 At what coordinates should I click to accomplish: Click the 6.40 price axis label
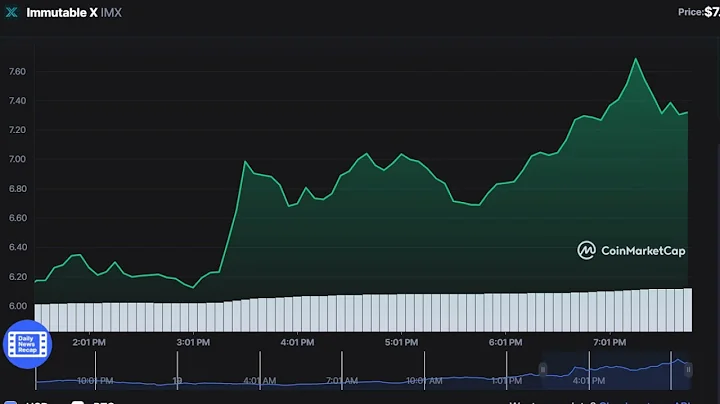pos(17,247)
